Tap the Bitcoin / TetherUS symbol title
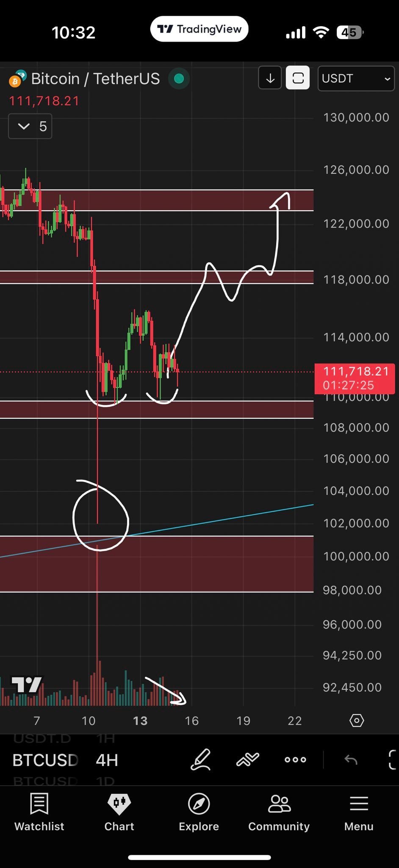 [95, 79]
